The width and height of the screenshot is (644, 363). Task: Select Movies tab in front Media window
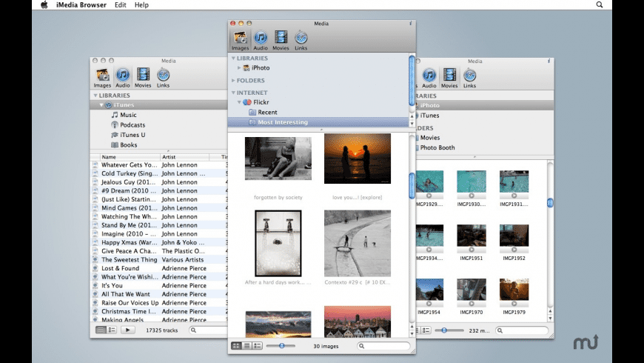click(x=281, y=40)
